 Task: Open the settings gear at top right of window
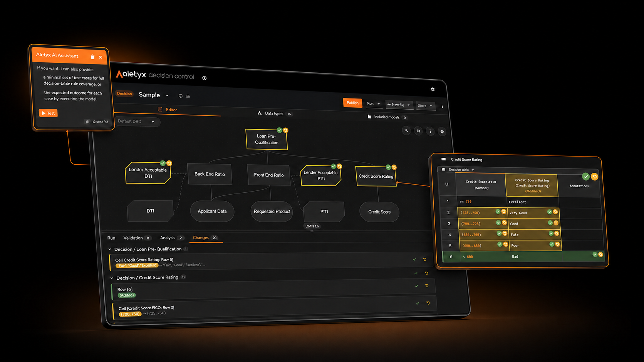point(433,89)
